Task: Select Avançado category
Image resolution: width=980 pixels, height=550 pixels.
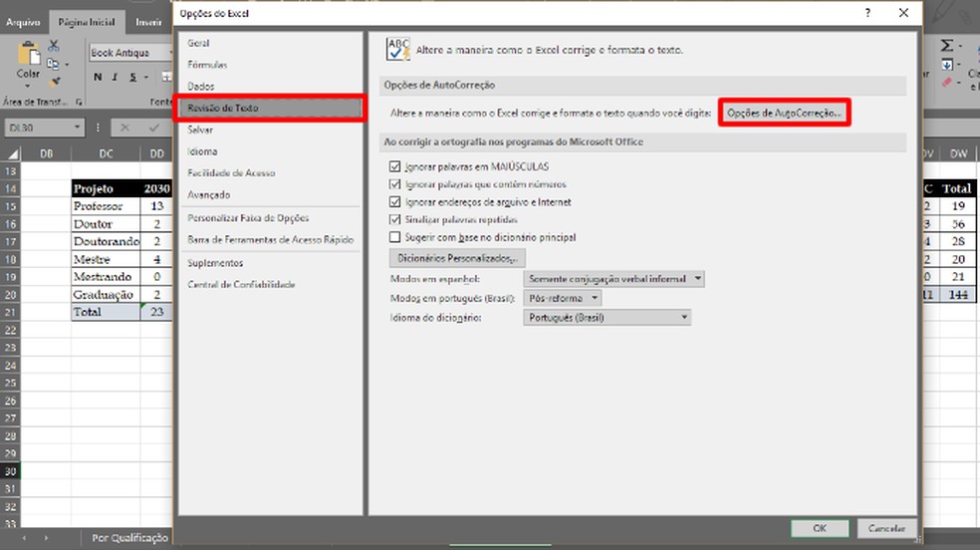Action: 270,195
